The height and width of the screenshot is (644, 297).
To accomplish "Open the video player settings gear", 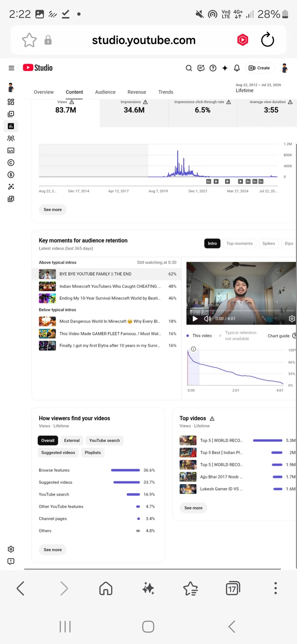I will [292, 319].
